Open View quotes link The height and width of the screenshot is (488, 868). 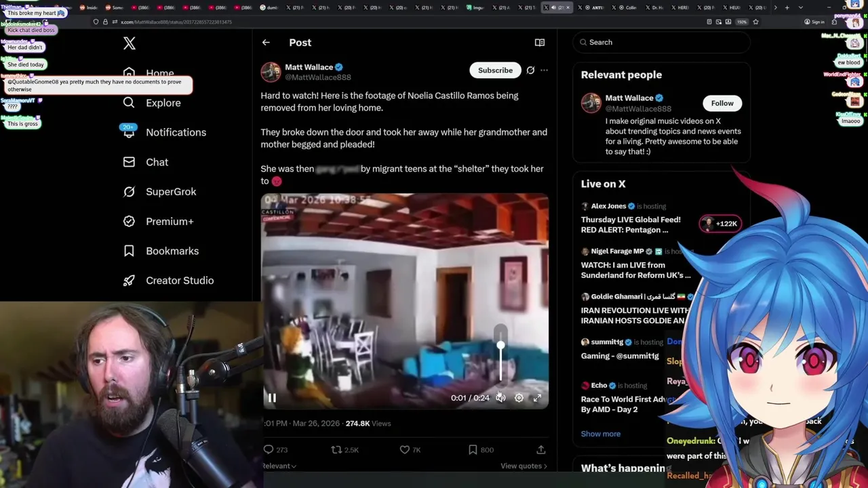pos(524,466)
